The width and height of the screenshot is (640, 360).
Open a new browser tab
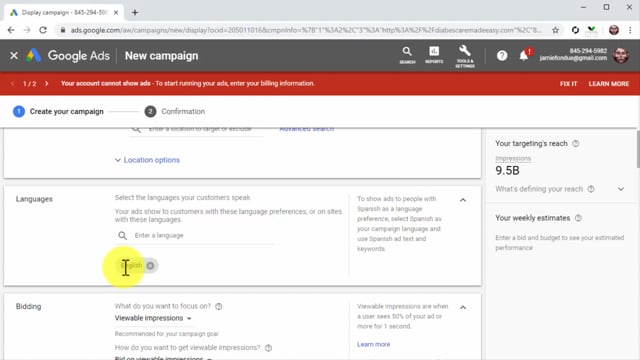(135, 13)
